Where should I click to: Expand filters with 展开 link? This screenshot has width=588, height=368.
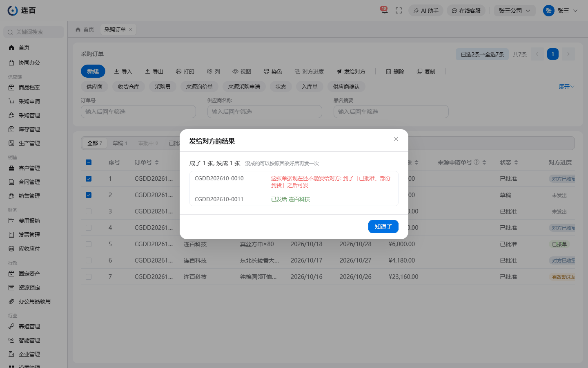566,87
